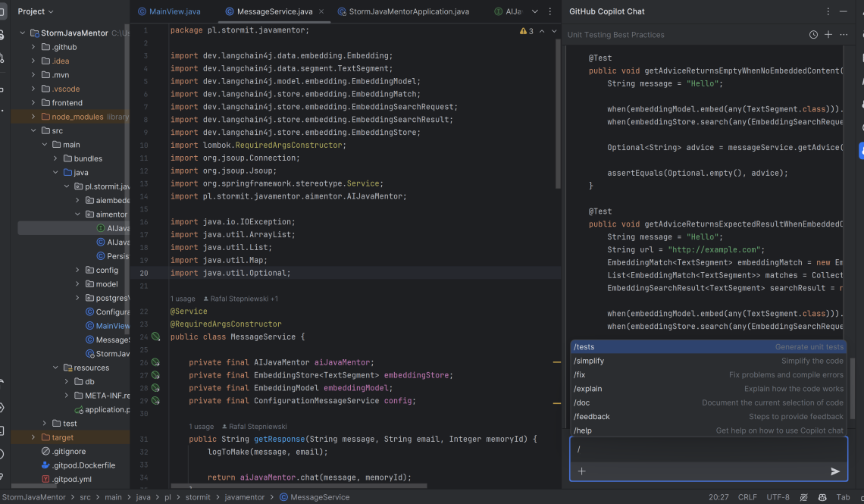Toggle read-only mode icon in the status bar
This screenshot has width=864, height=504.
click(x=803, y=497)
